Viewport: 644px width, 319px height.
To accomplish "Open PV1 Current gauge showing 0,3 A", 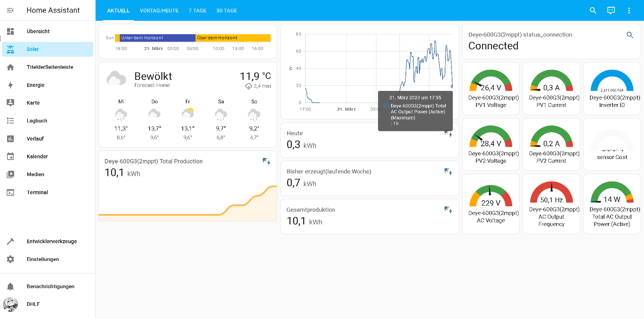I will (551, 89).
